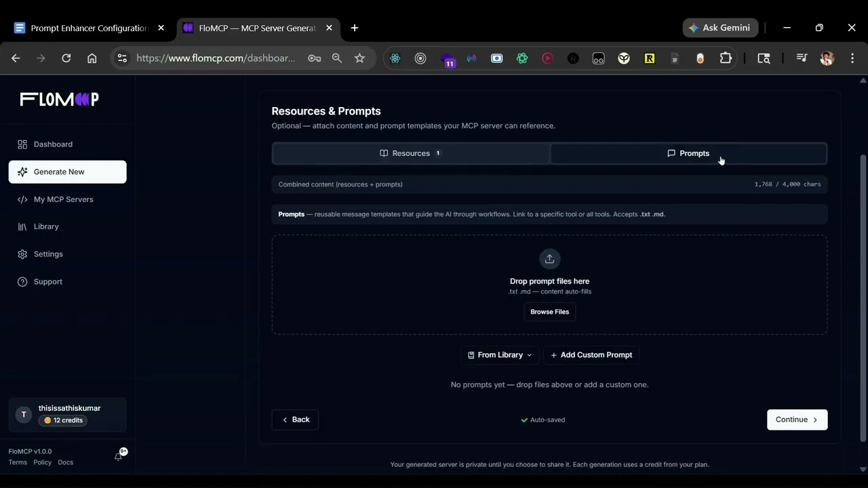Click the 'Resources & Prompts' heading
Image resolution: width=868 pixels, height=488 pixels.
326,111
